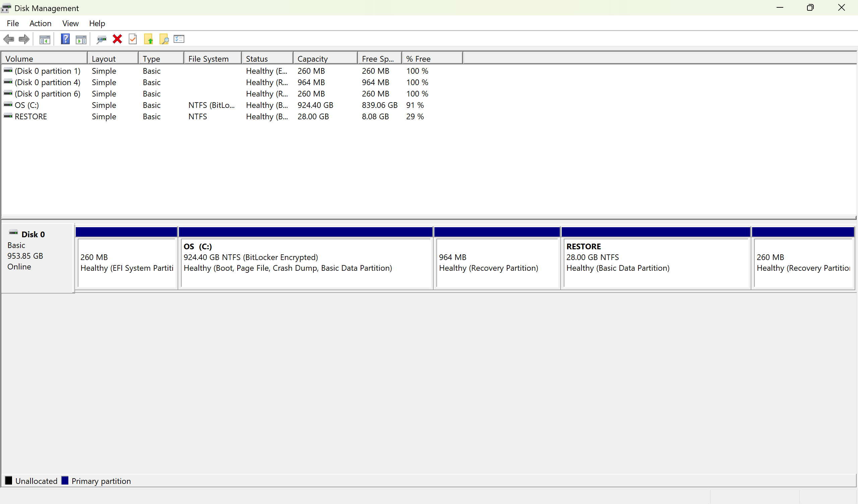Click the blue Primary partition legend swatch

pos(65,481)
